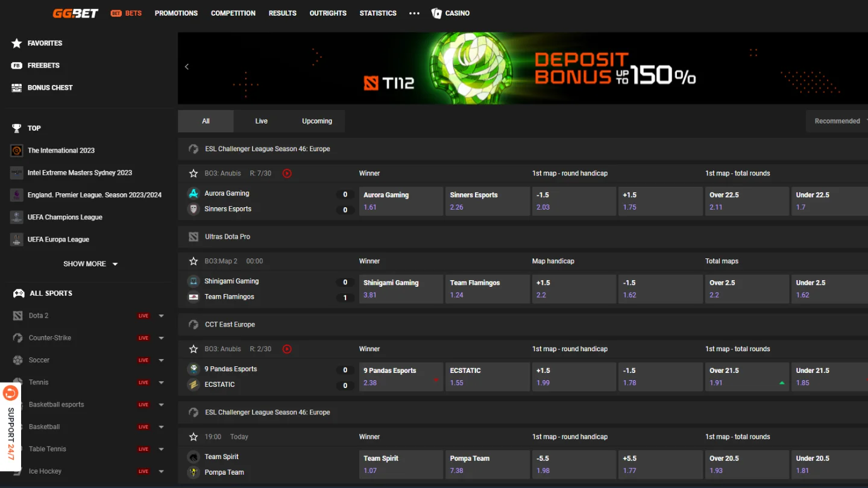Bet on Team Flamingos winner at 1.24
Image resolution: width=868 pixels, height=488 pixels.
point(488,289)
